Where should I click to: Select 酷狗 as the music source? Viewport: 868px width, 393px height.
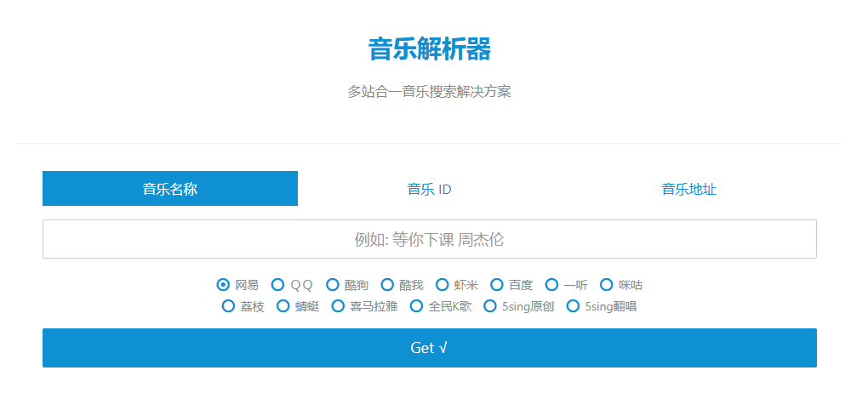pyautogui.click(x=333, y=284)
